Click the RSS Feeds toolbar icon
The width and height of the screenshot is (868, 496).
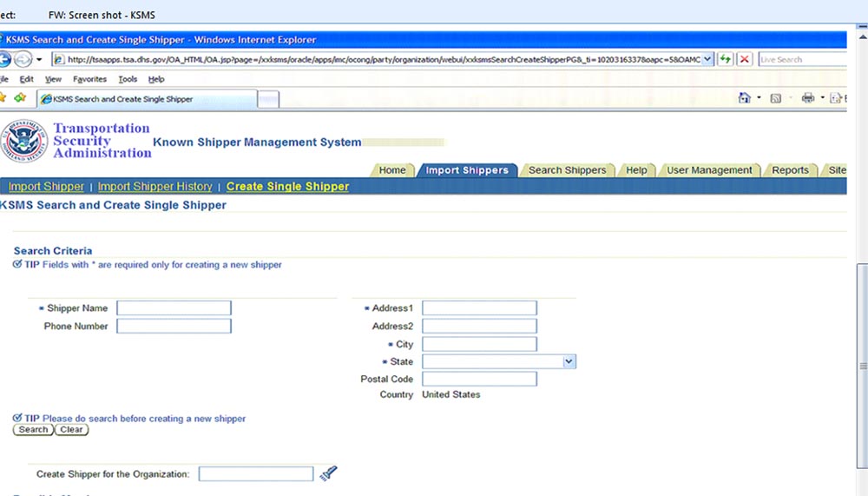coord(775,99)
